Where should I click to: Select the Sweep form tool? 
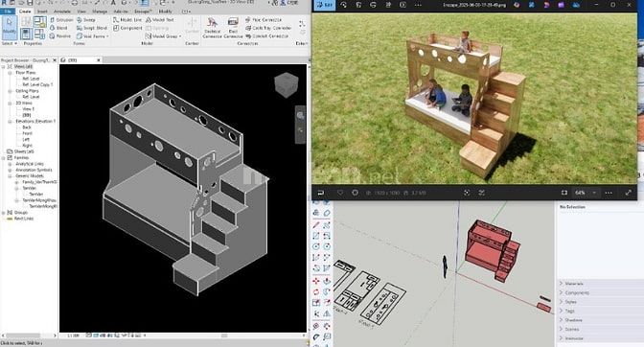(86, 20)
